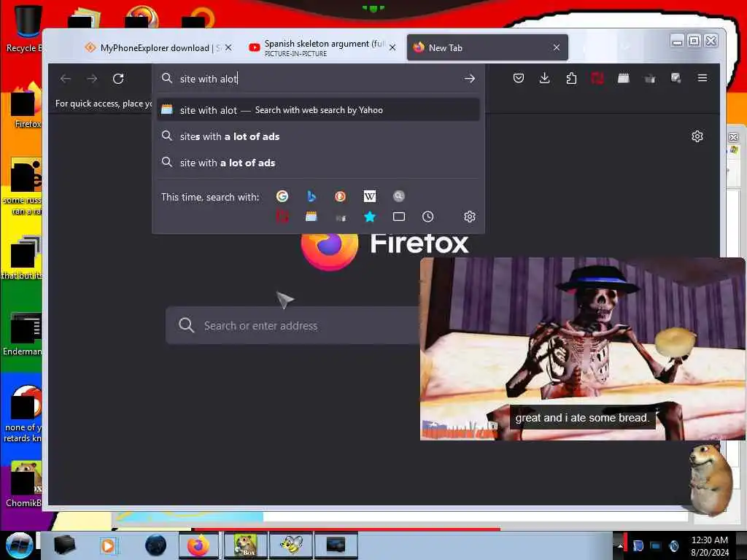Select the Enderman desktop icon
Screen dimensions: 747x560
point(22,334)
